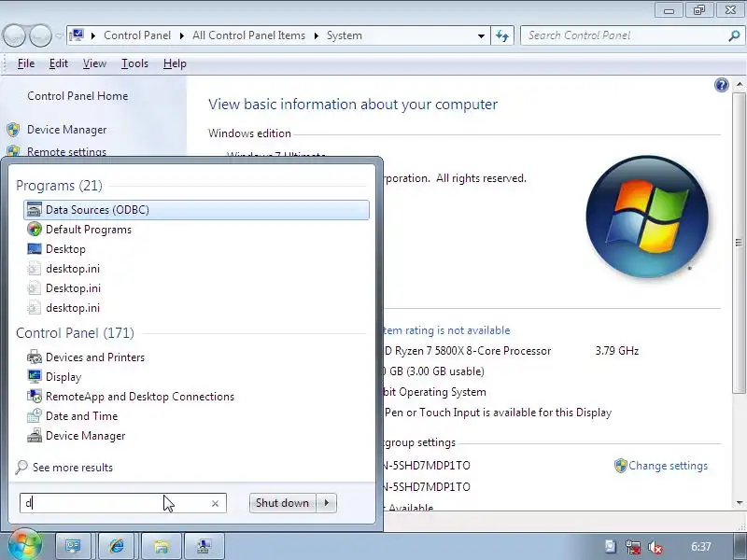Click the scrollbar up arrow
747x560 pixels.
[x=739, y=85]
